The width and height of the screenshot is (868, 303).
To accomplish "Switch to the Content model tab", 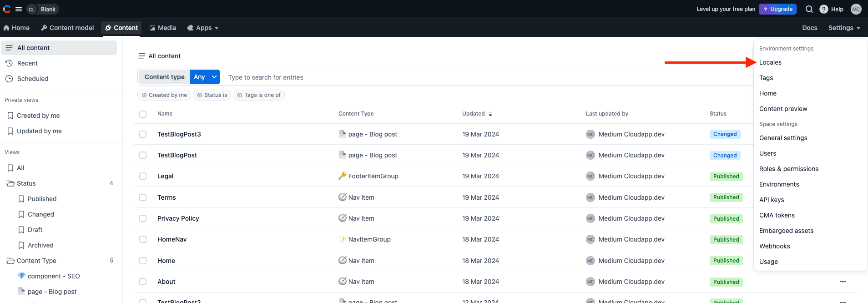I will 67,28.
